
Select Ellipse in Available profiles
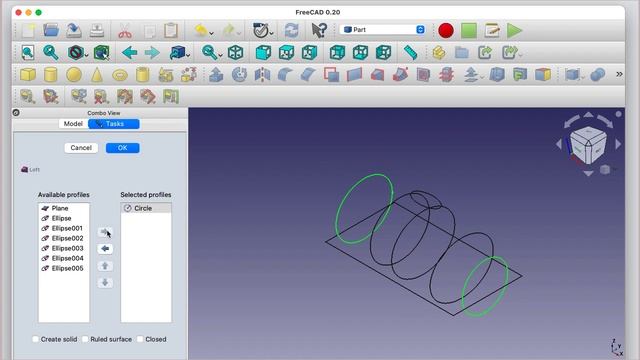64,218
